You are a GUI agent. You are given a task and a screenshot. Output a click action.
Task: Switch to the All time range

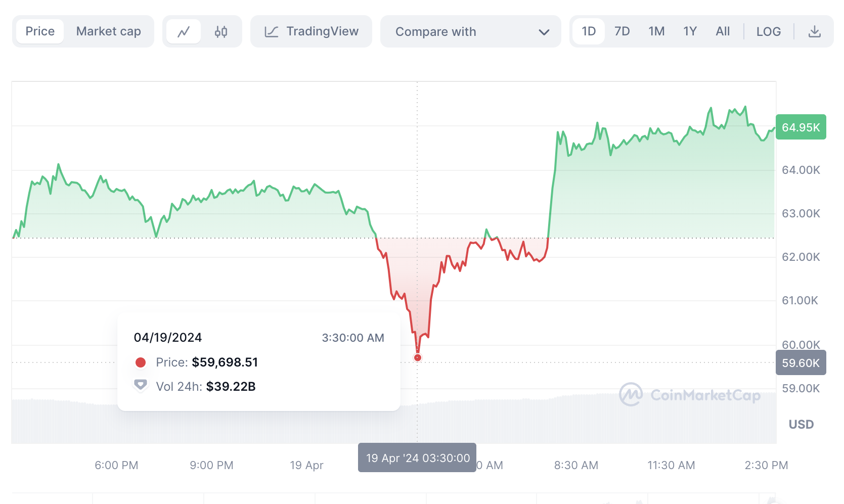[x=723, y=31]
